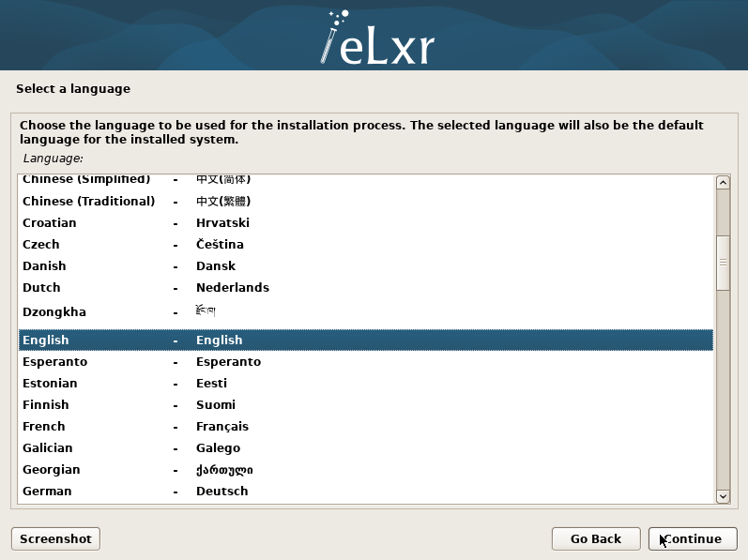Select Czech - Čeština row
Image resolution: width=748 pixels, height=560 pixels.
pyautogui.click(x=366, y=244)
